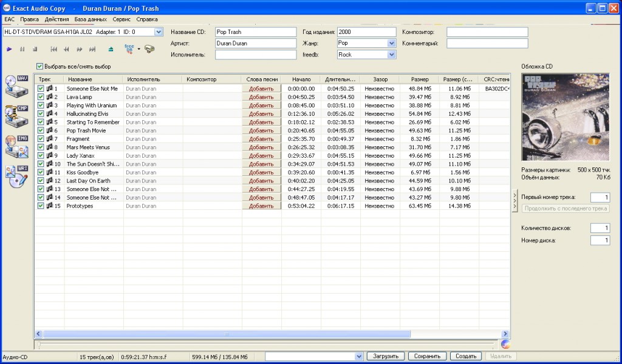Click the round disc icon near the bottom slider

point(505,344)
